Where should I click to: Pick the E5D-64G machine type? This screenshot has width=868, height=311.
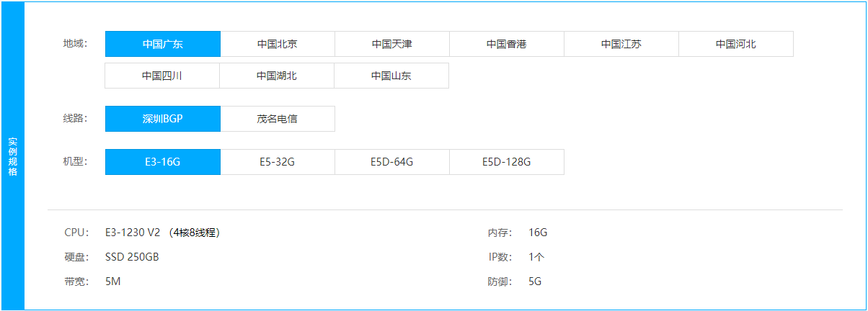(392, 162)
